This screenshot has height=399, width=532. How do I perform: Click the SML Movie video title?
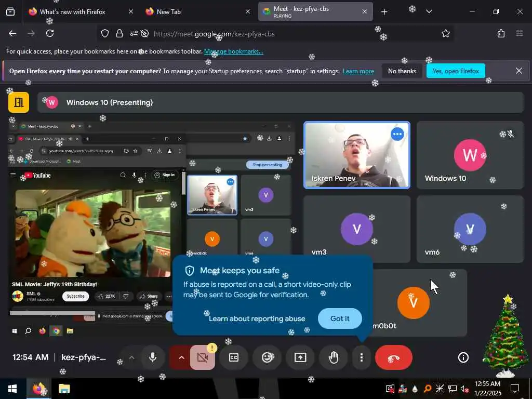click(x=54, y=284)
